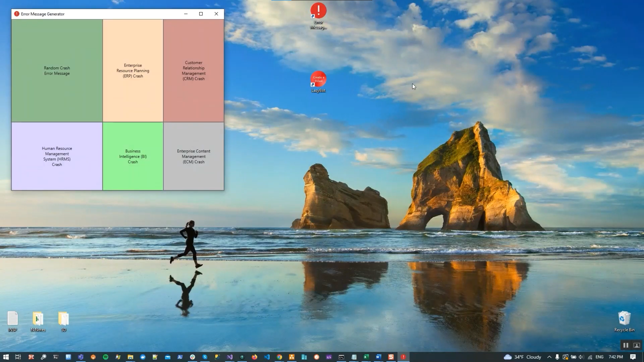Trigger the Enterprise Resource Planning (ERP) Crash
644x362 pixels.
coord(133,71)
